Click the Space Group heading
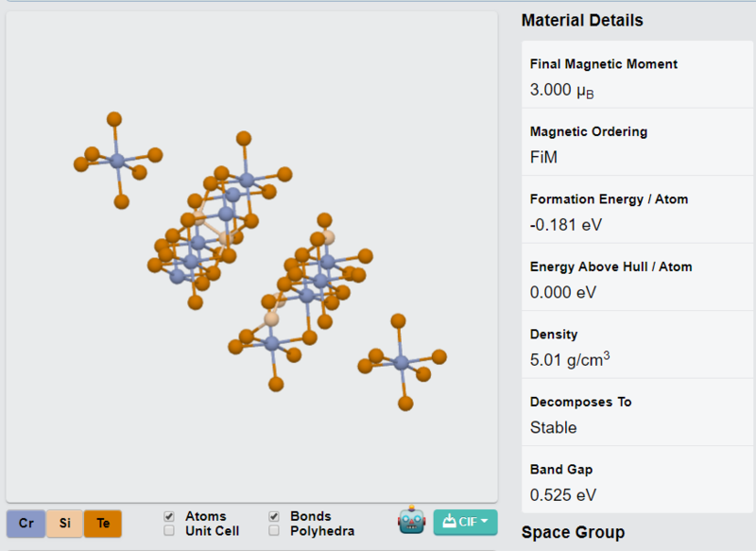Screen dimensions: 756x551 pos(573,532)
